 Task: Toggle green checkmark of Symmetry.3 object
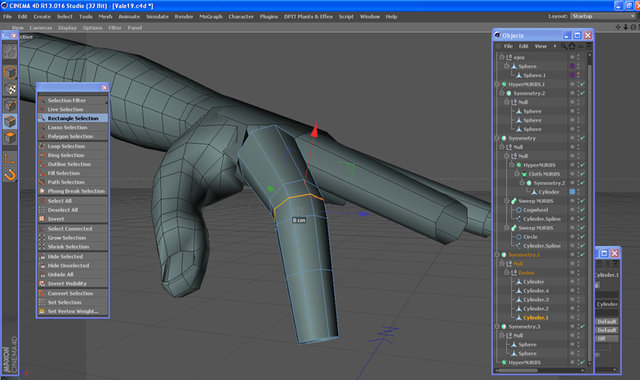(x=582, y=327)
